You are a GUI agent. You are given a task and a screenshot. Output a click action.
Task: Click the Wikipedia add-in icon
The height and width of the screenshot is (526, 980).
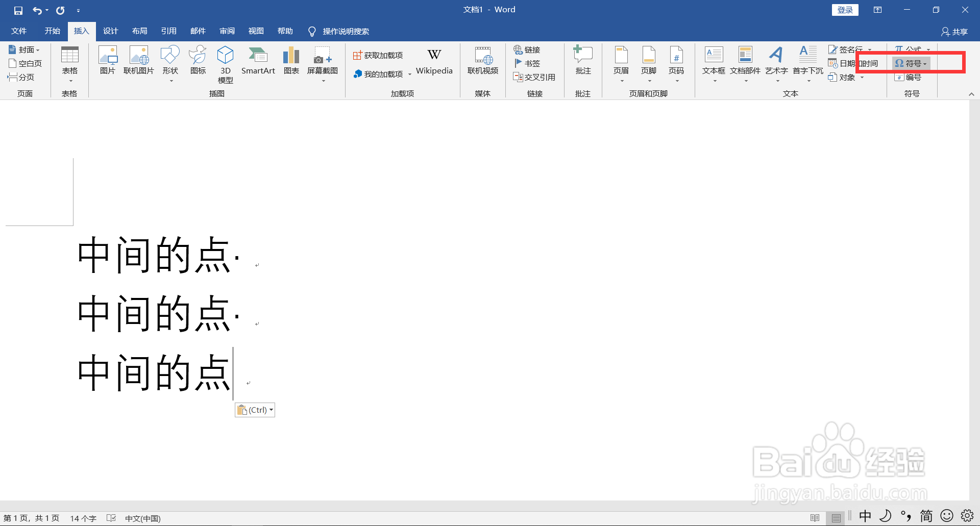[434, 61]
